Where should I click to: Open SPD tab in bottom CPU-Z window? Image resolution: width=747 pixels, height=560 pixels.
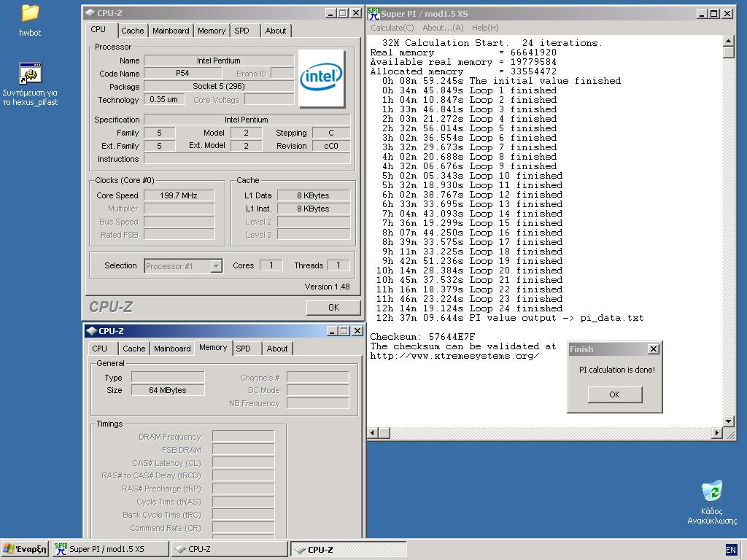244,349
